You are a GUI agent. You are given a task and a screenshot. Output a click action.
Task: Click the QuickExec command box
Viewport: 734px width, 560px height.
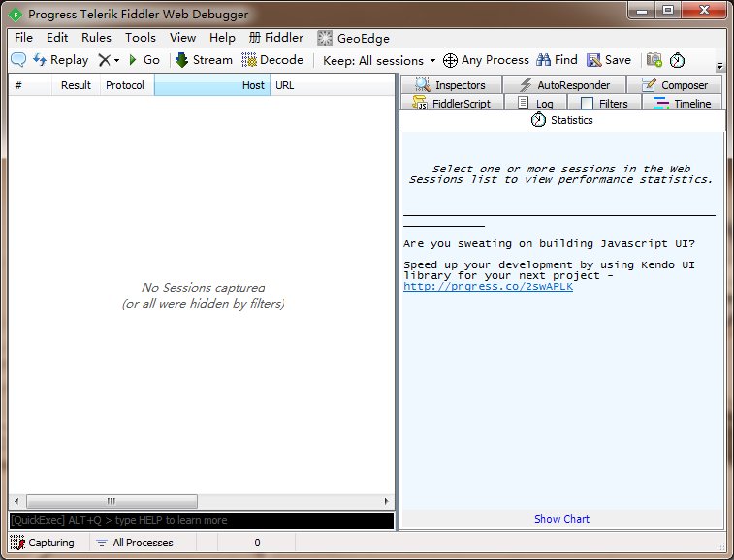click(202, 520)
